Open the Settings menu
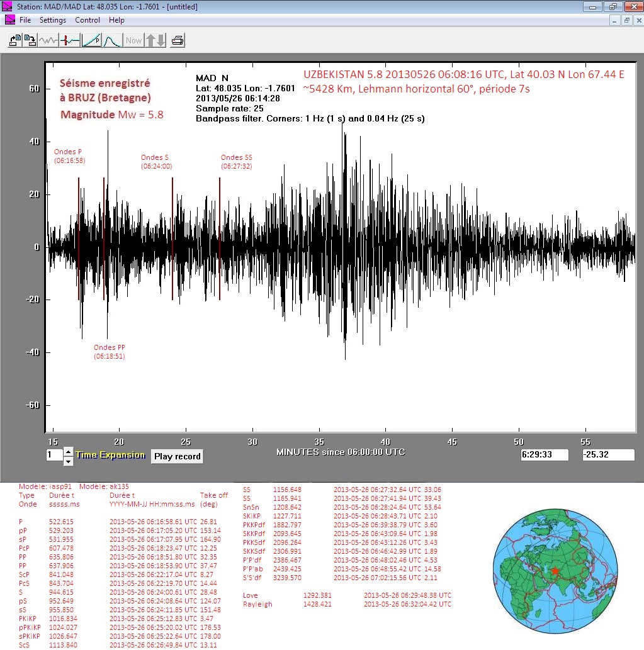This screenshot has width=644, height=650. (53, 20)
